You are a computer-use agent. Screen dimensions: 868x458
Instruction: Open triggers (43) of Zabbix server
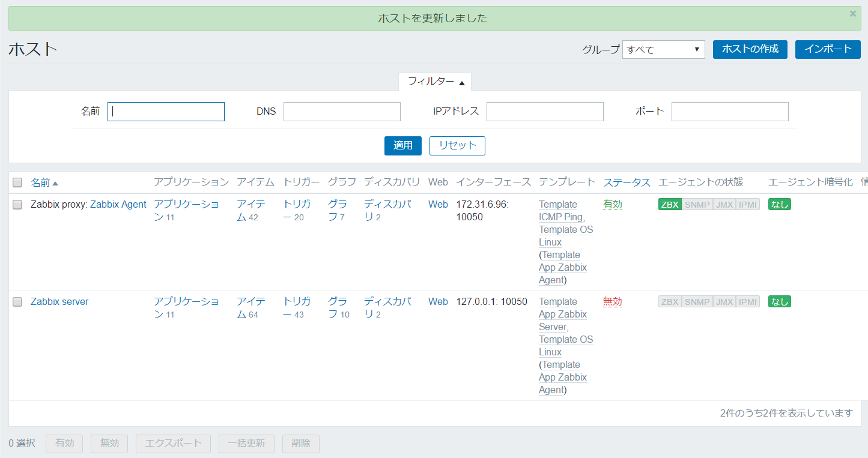tap(297, 308)
